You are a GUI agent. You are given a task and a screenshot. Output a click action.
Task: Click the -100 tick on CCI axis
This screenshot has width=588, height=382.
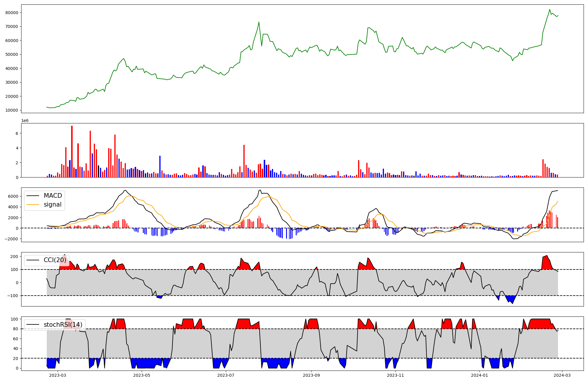tap(12, 296)
